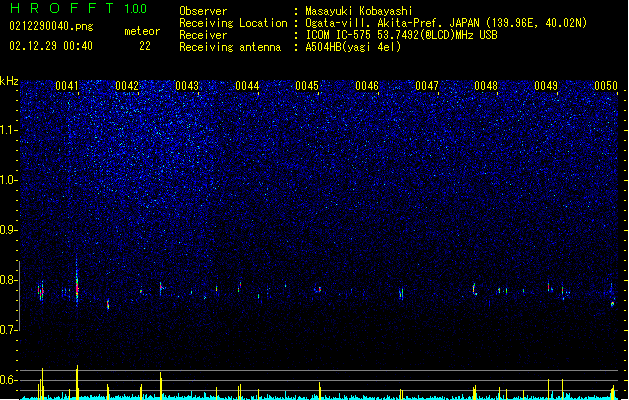Click the Ogata-vill. Akita-Pref. JAPAN location text

(x=446, y=23)
